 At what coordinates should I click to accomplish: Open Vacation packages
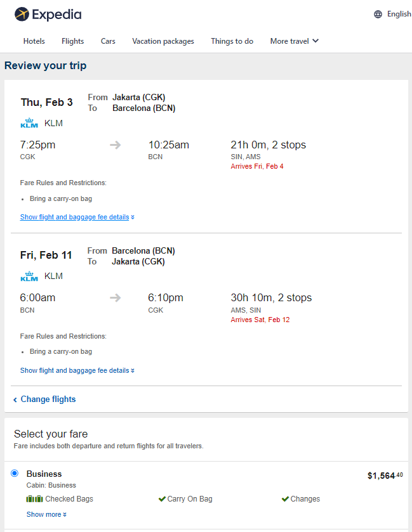tap(163, 41)
